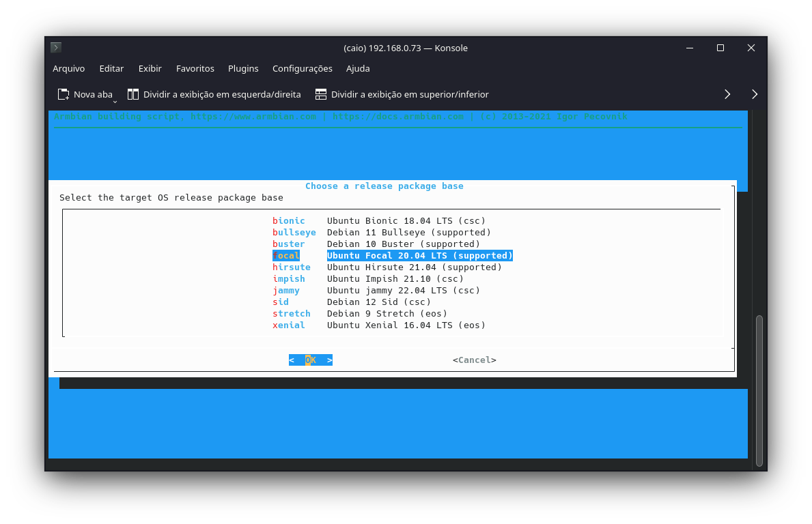Open the Plugins menu

(243, 68)
